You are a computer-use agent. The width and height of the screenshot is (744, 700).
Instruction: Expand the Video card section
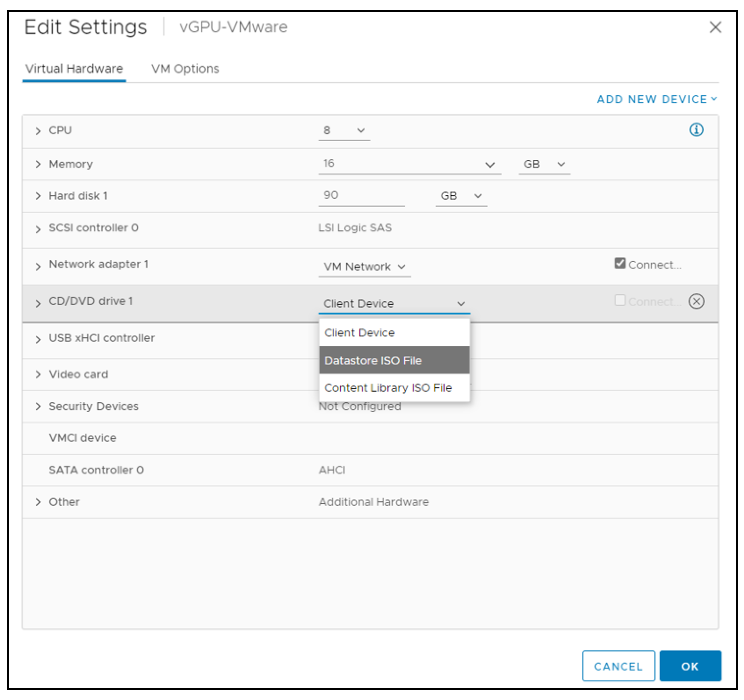pyautogui.click(x=39, y=374)
